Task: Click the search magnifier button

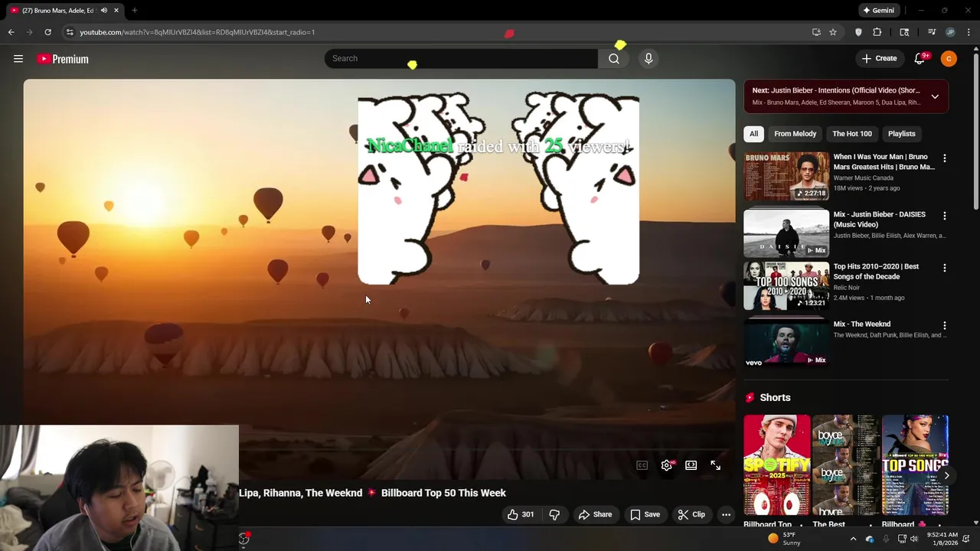Action: coord(614,58)
